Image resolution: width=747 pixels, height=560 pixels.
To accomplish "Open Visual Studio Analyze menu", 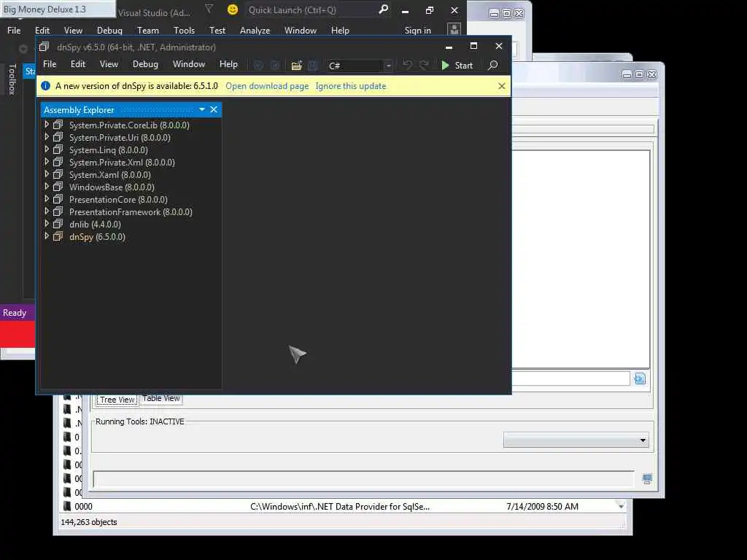I will point(255,31).
